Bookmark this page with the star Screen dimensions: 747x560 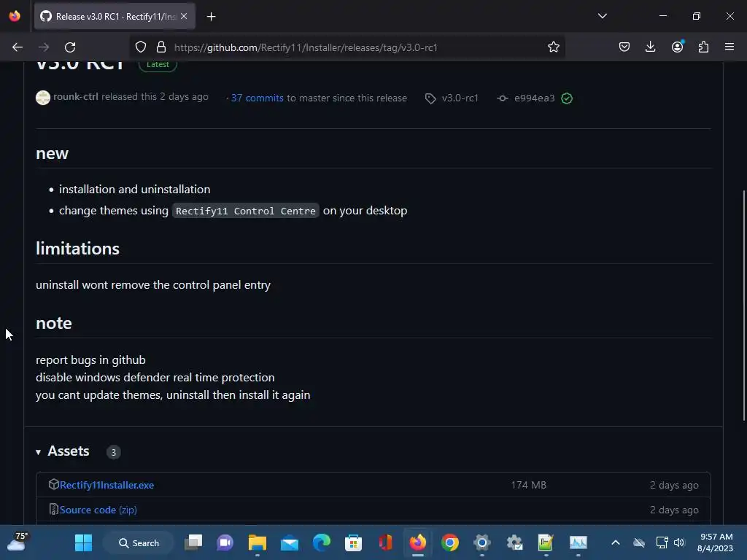(x=553, y=47)
